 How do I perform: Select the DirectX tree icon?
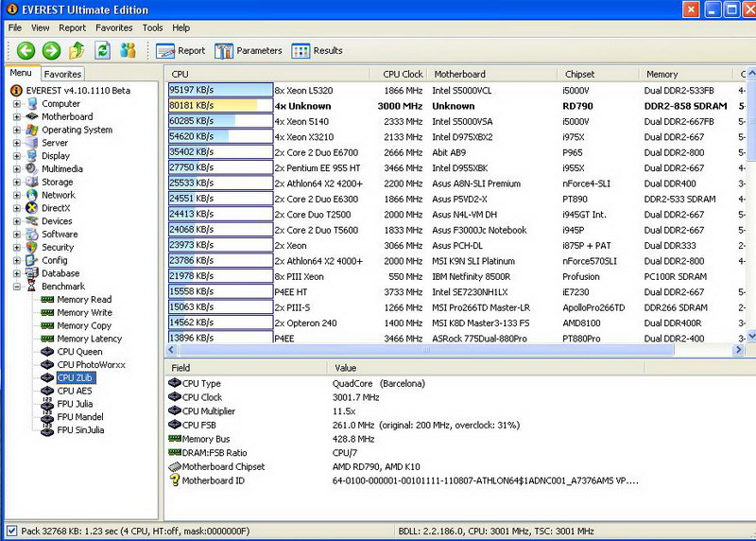click(32, 208)
